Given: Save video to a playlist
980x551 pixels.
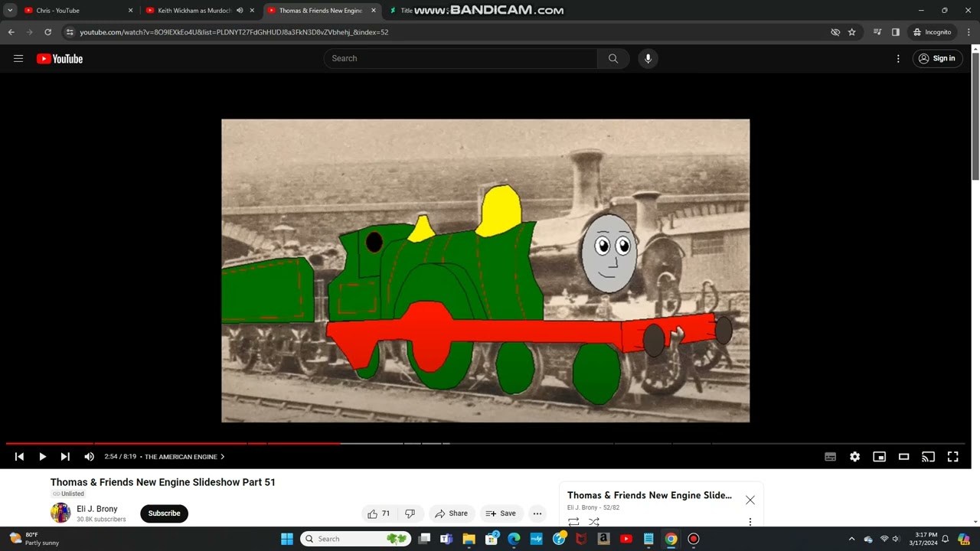Looking at the screenshot, I should (501, 514).
